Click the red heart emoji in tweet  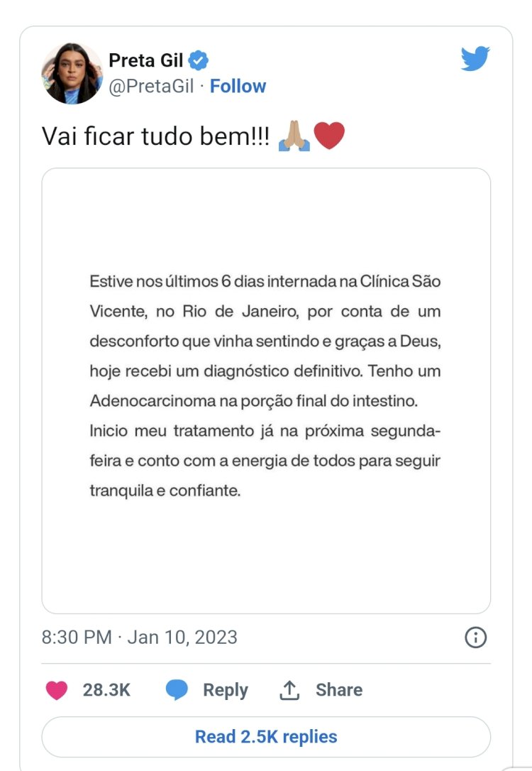[329, 136]
